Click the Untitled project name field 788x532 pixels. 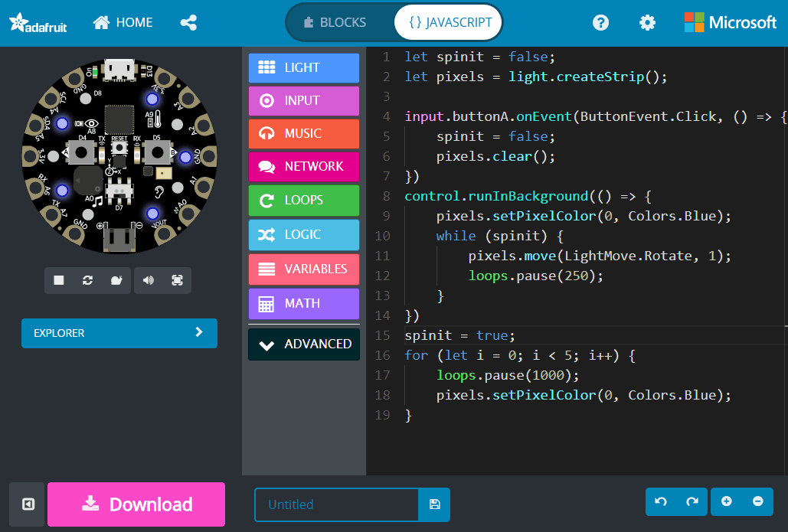[337, 504]
